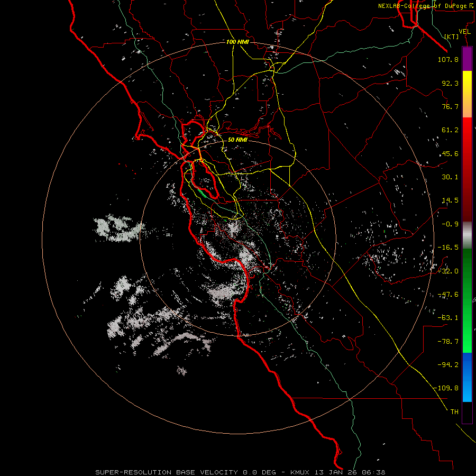The image size is (476, 476).
Task: Click the blue segment of velocity color bar
Action: [x=467, y=377]
